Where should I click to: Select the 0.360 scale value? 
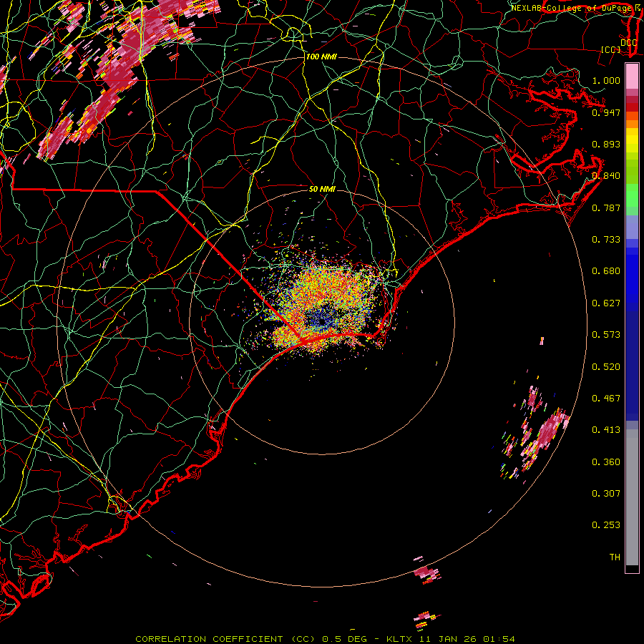click(x=606, y=462)
